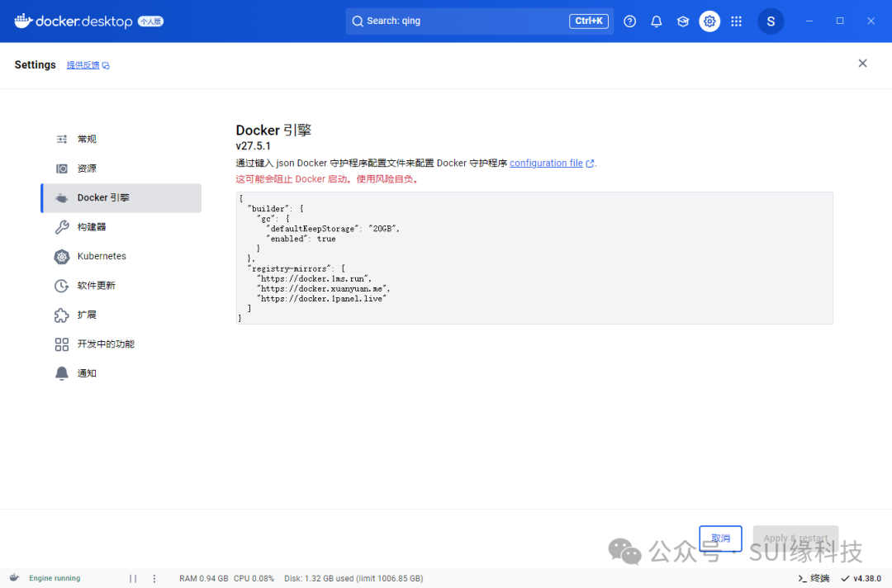Screen dimensions: 892x588
Task: Close the Settings panel with X
Action: 862,63
